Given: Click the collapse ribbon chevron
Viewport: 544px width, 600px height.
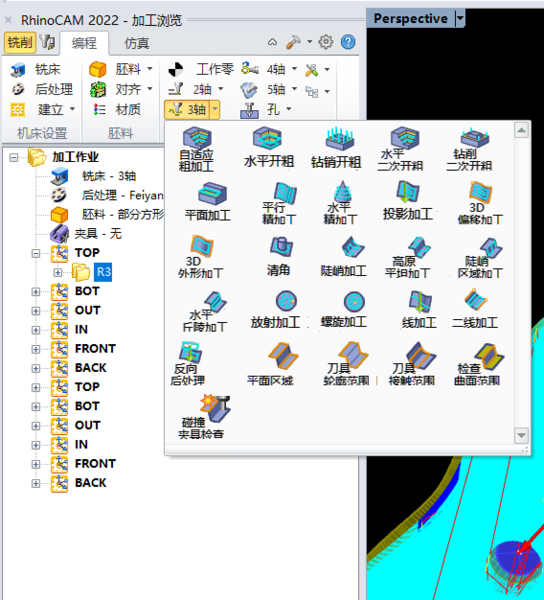Looking at the screenshot, I should [272, 42].
